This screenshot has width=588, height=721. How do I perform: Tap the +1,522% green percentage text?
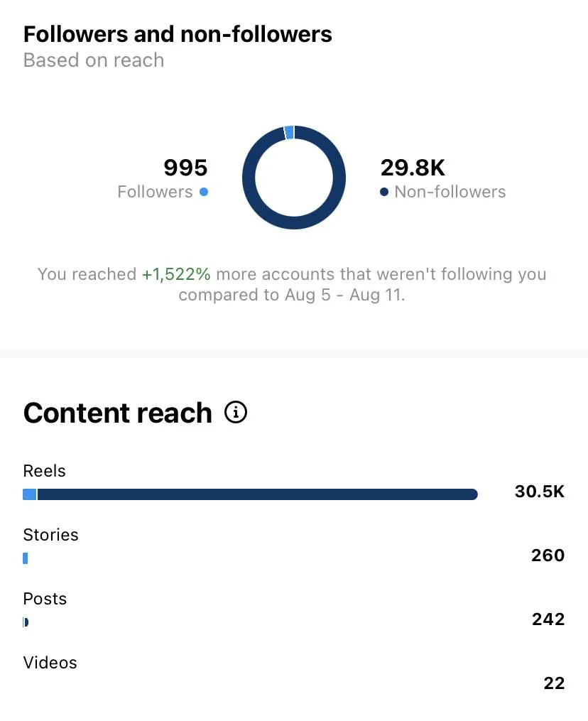point(176,274)
